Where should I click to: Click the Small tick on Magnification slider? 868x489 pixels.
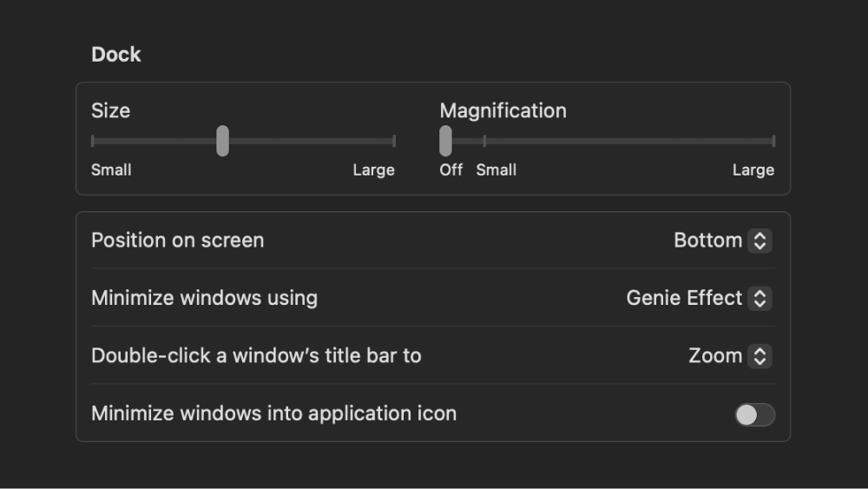484,141
